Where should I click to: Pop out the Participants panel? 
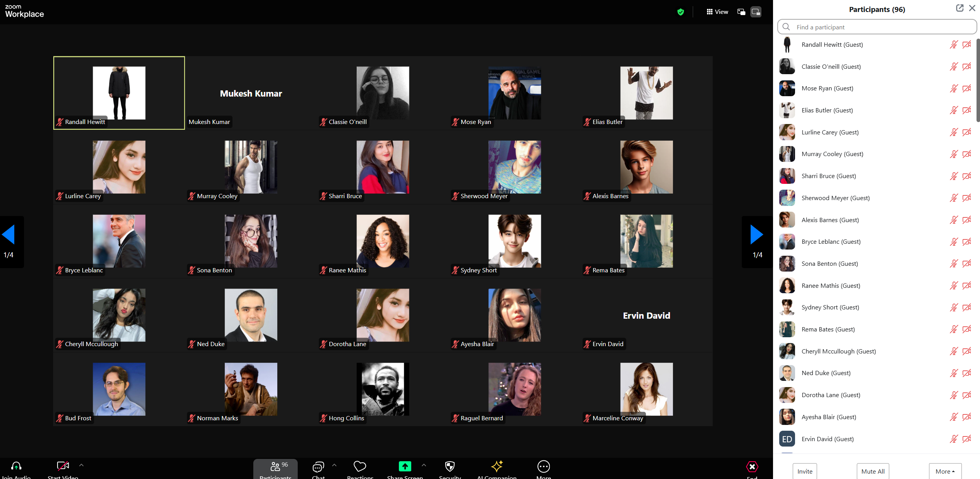coord(960,8)
